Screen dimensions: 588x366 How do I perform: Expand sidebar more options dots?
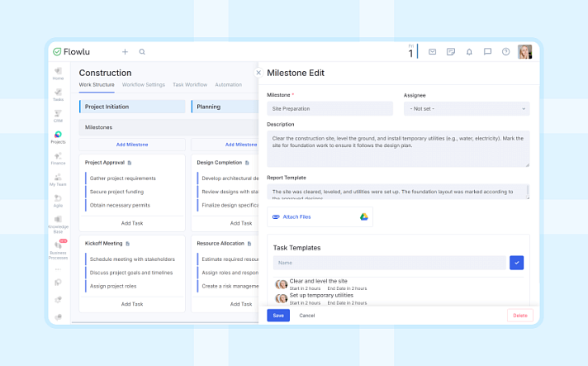coord(58,269)
